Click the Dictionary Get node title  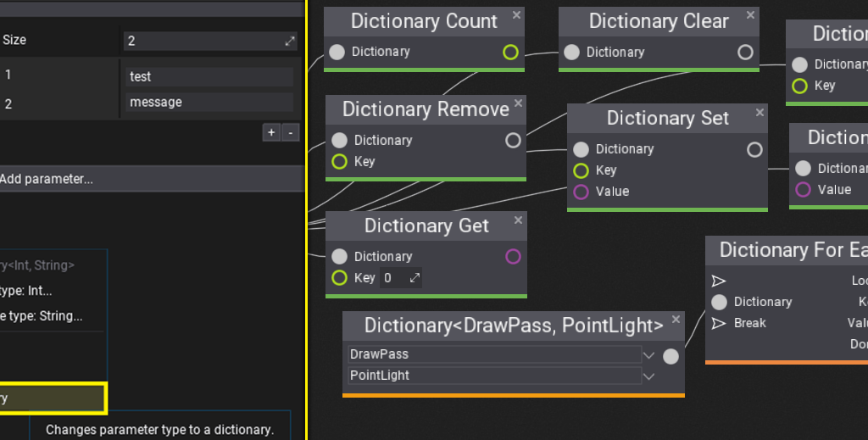coord(426,226)
